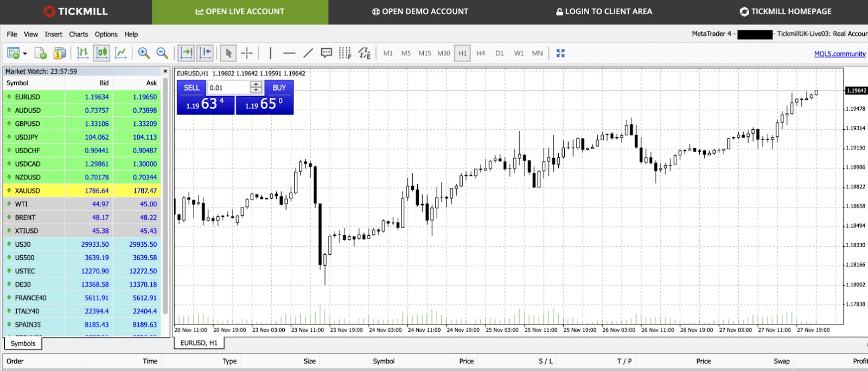Open the View menu

coord(31,34)
